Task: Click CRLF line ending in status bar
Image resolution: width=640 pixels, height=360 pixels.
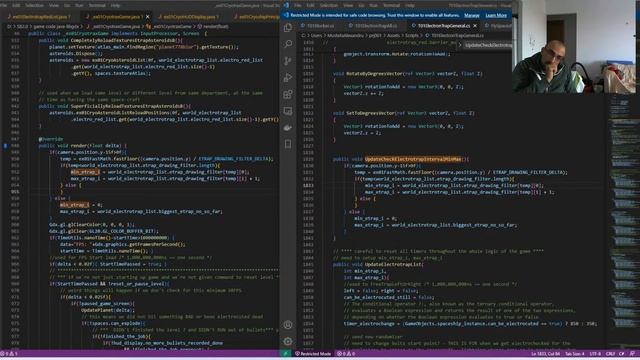Action: pyautogui.click(x=611, y=353)
